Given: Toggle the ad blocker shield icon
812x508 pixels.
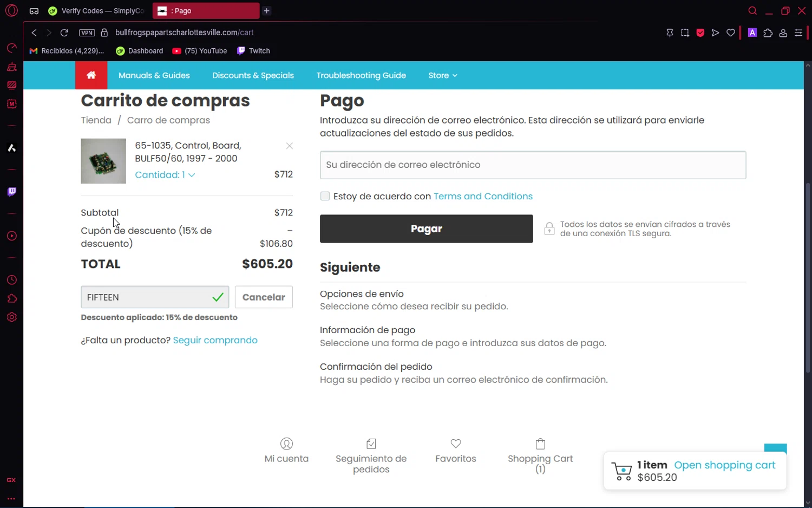Looking at the screenshot, I should tap(700, 33).
